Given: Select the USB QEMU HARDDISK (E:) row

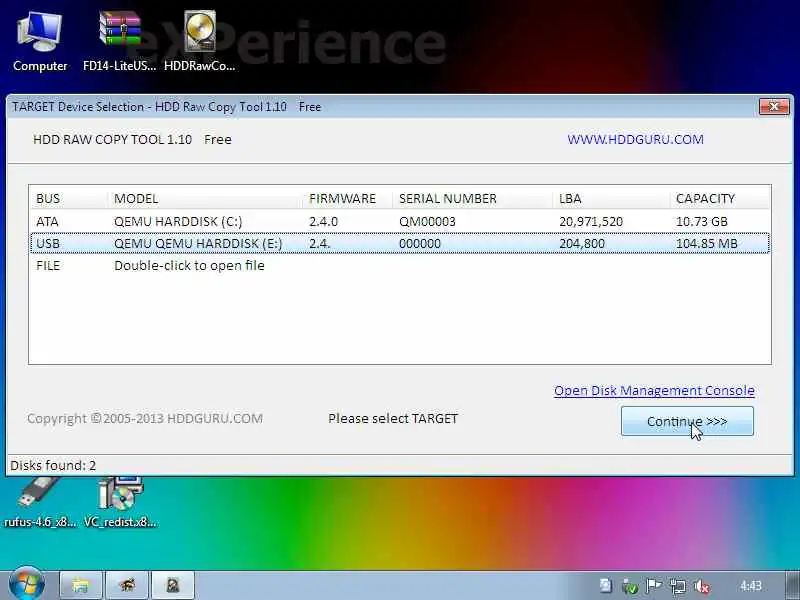Looking at the screenshot, I should [x=399, y=243].
